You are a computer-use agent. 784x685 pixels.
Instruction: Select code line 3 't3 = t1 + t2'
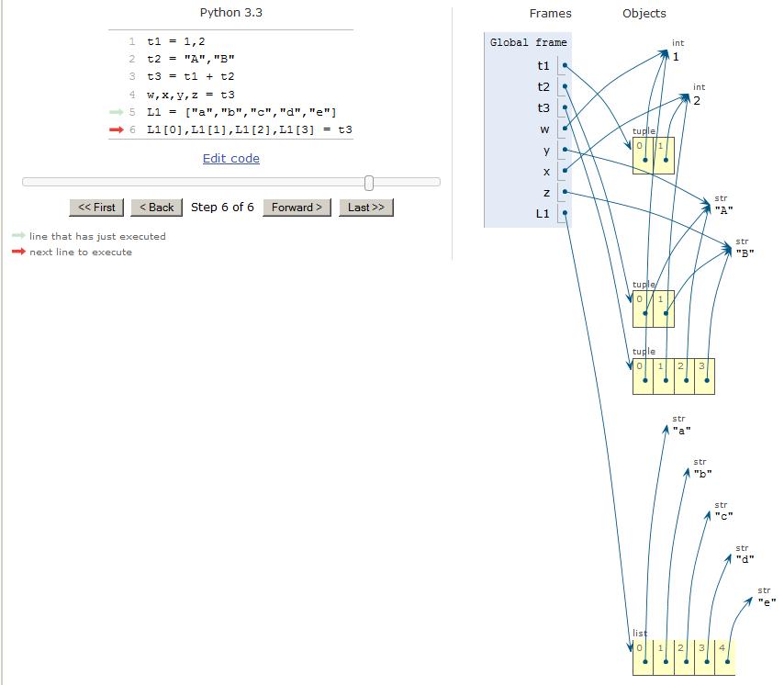[188, 76]
